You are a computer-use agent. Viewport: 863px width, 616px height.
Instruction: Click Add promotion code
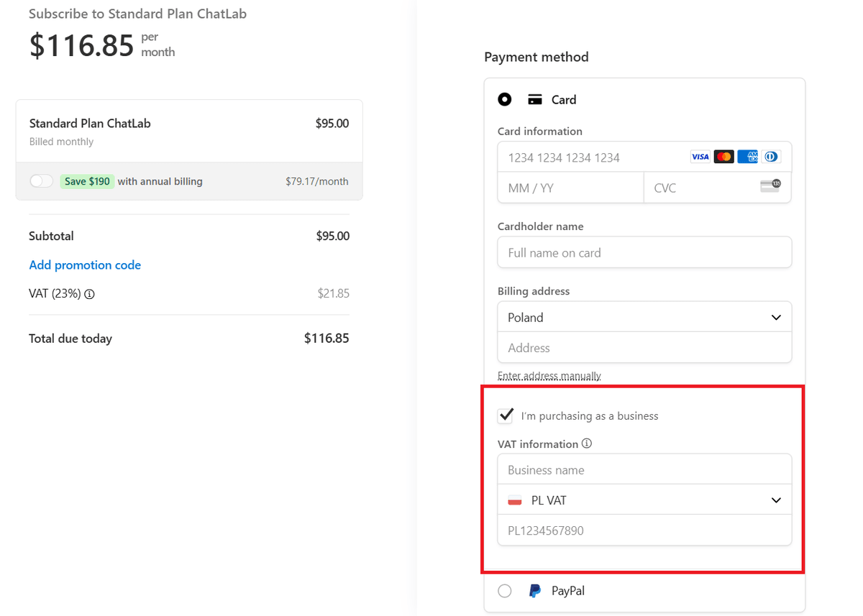tap(85, 265)
